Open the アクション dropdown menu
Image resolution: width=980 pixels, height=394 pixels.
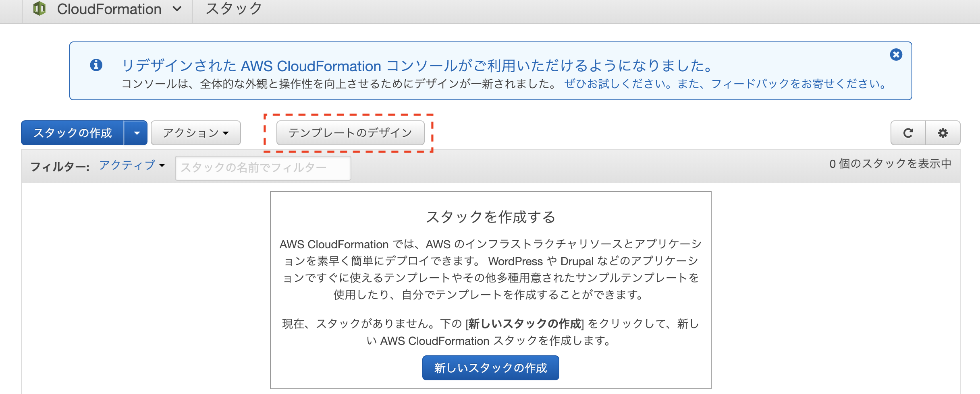[196, 133]
